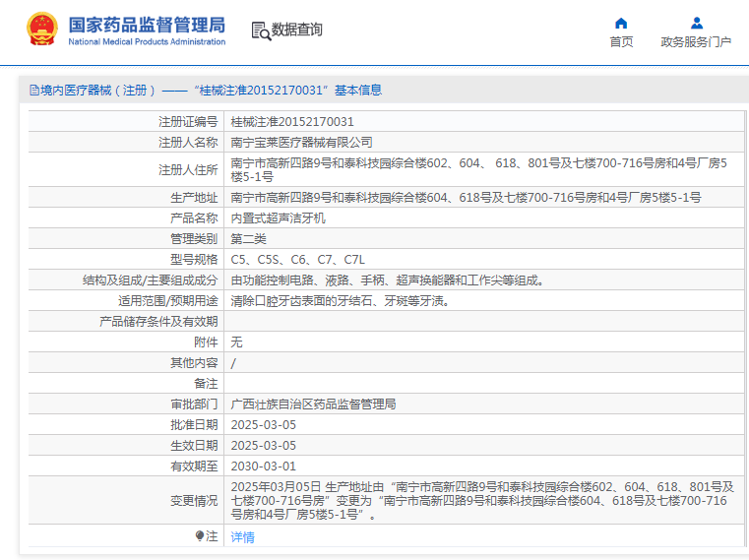Click the 变更情况 change description text
The height and width of the screenshot is (560, 749).
tap(482, 501)
